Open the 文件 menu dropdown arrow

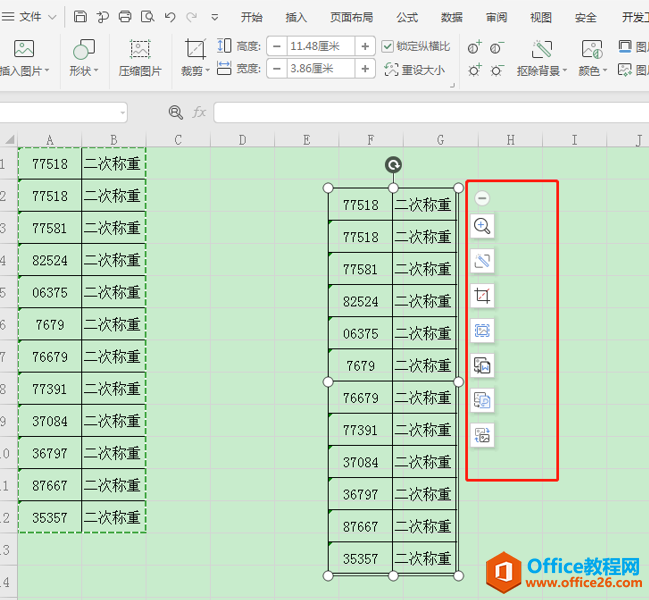coord(52,17)
